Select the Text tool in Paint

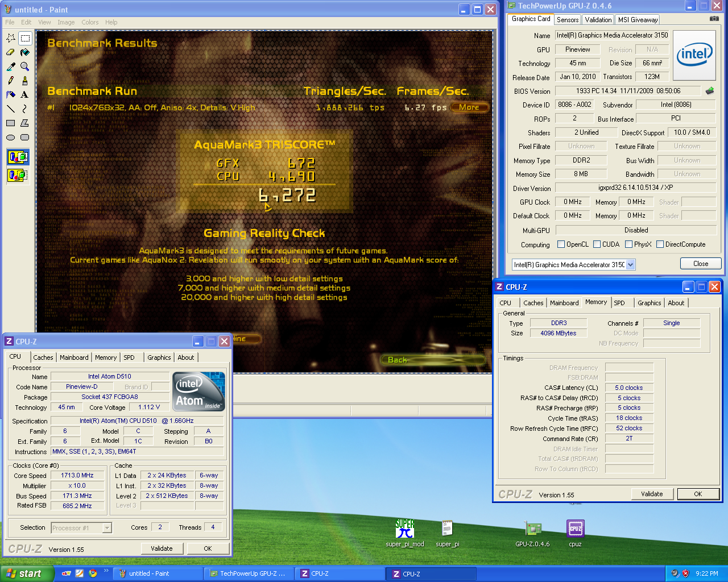coord(24,95)
